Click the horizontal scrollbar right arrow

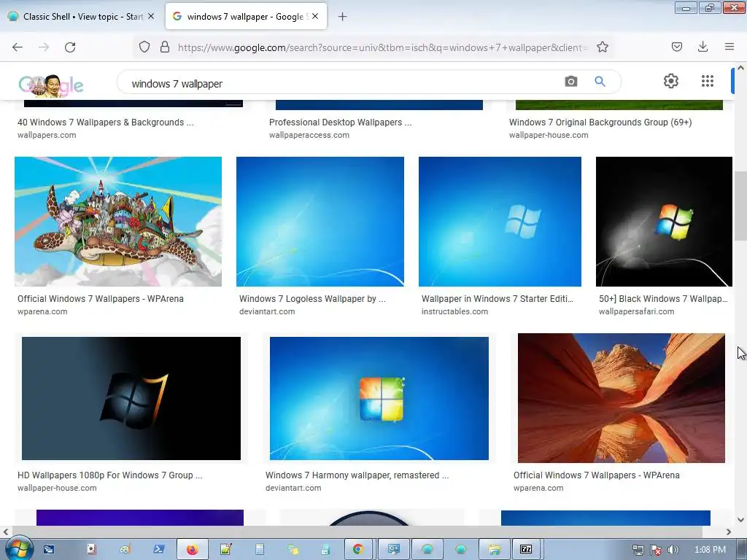[x=729, y=532]
